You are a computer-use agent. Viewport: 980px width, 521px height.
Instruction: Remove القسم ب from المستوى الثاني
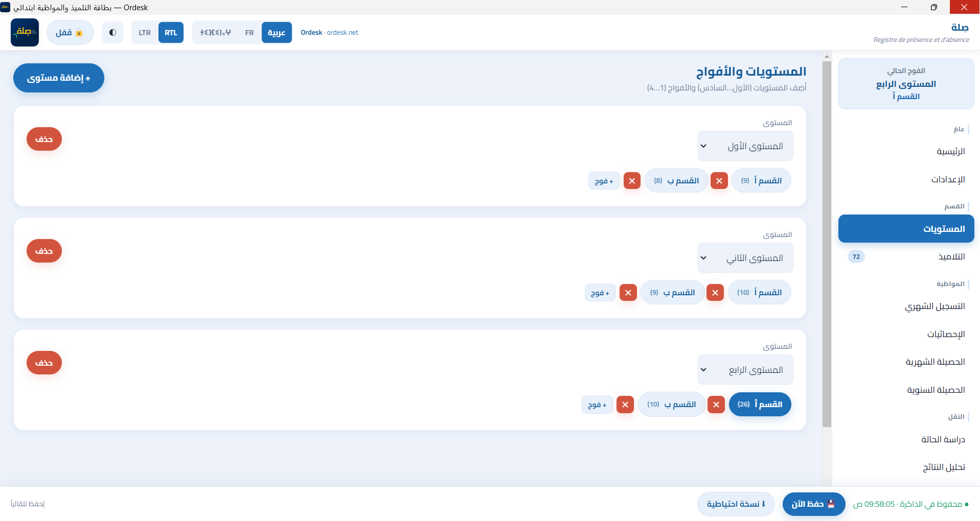pos(628,293)
